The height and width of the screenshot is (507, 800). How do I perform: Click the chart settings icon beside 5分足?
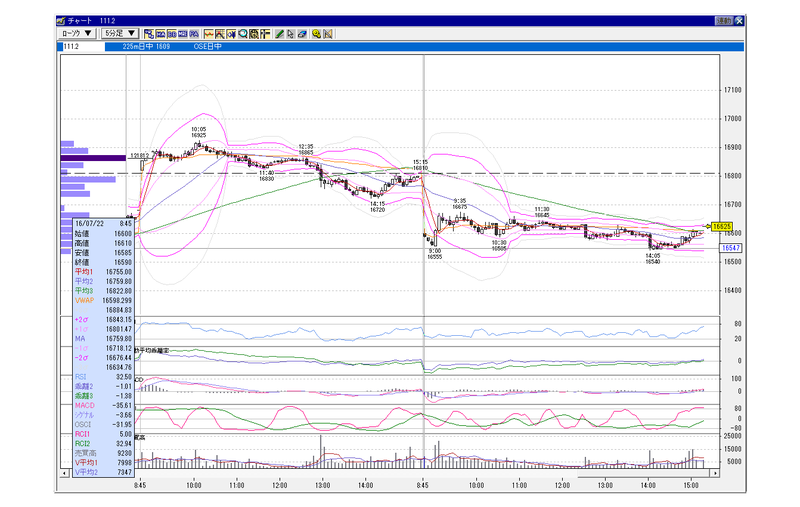tap(149, 34)
